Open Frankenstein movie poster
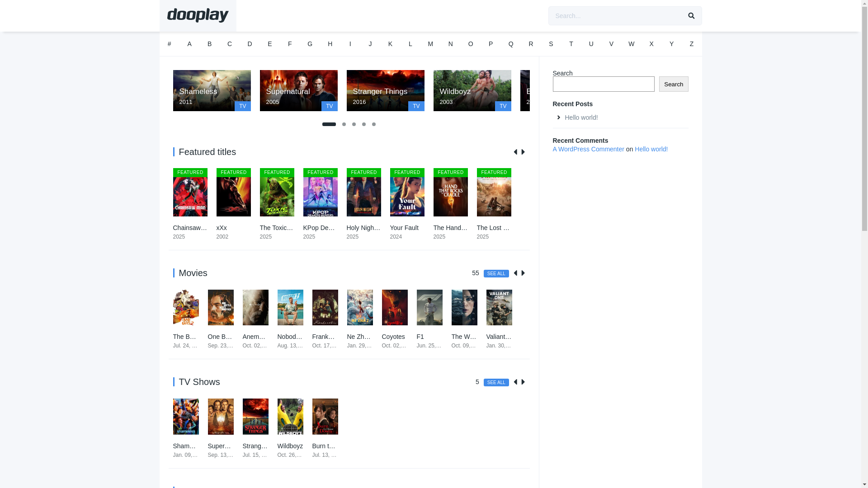The image size is (868, 488). coord(325,307)
